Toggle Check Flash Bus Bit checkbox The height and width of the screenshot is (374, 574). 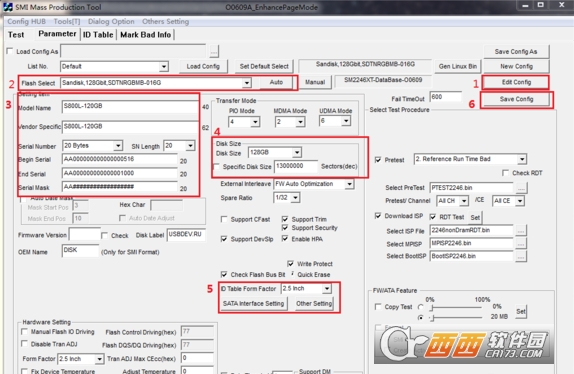pyautogui.click(x=224, y=274)
